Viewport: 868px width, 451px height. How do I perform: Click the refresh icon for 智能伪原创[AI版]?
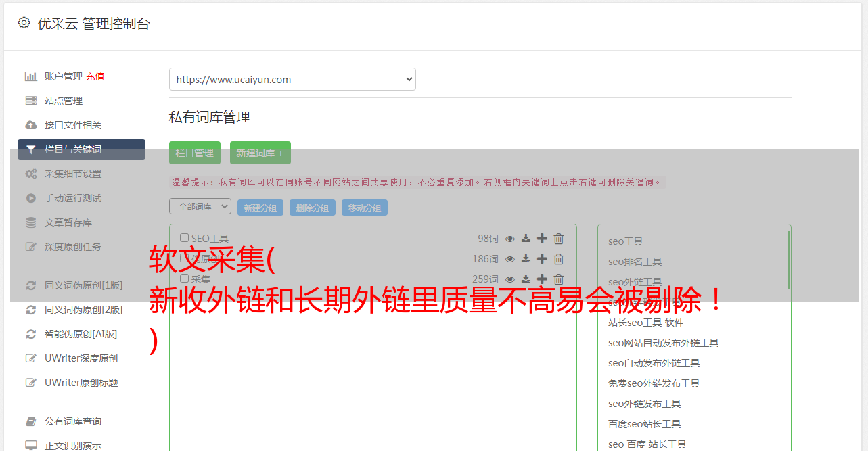click(x=31, y=334)
